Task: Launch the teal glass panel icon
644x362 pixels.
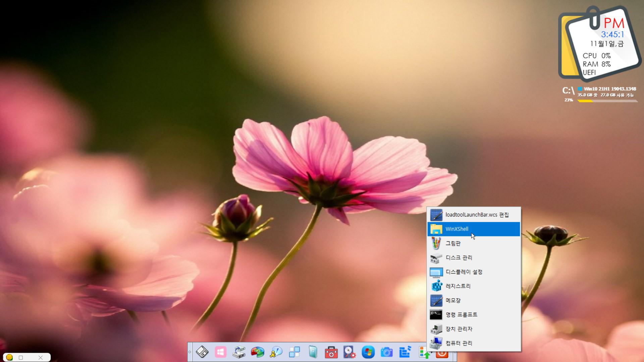Action: (x=313, y=352)
